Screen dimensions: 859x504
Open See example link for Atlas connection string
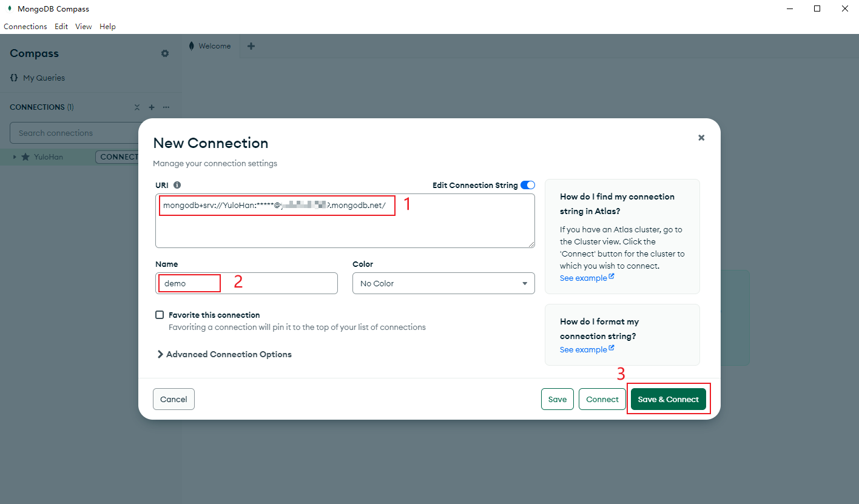587,278
